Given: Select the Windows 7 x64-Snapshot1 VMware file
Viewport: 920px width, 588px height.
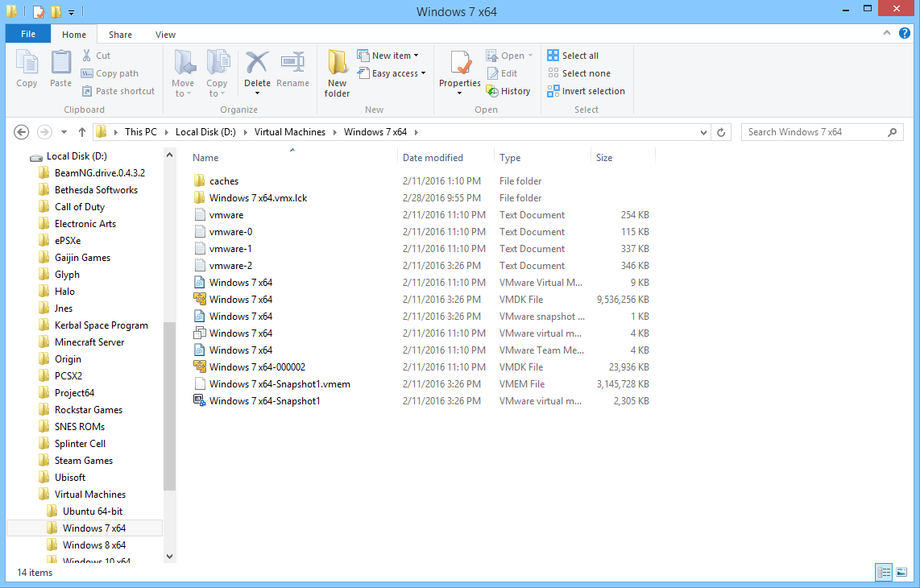Looking at the screenshot, I should click(x=421, y=401).
